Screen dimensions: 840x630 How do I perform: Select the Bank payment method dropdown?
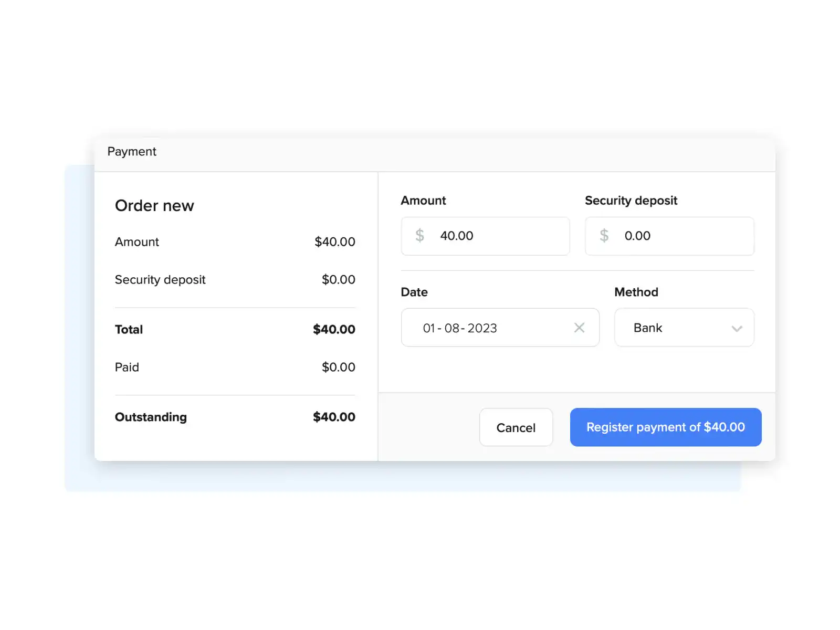684,328
